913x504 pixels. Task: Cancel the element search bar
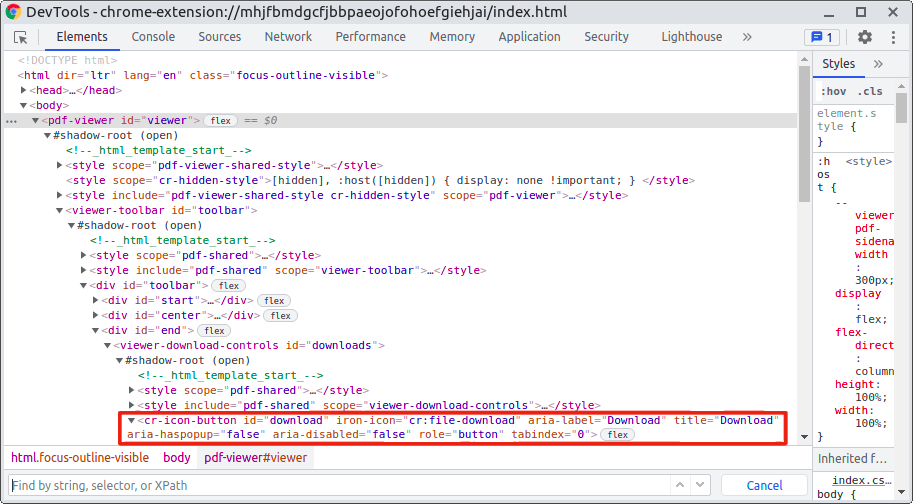pyautogui.click(x=764, y=485)
